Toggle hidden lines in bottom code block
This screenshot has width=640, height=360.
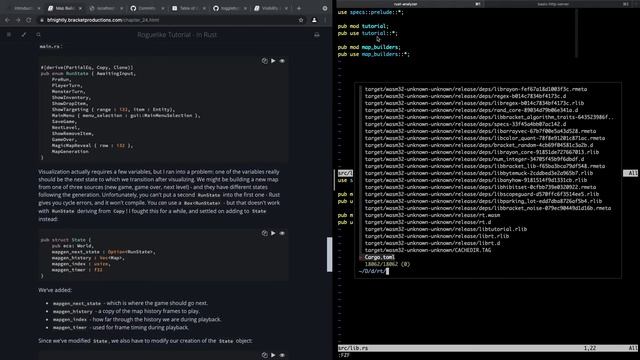[282, 355]
